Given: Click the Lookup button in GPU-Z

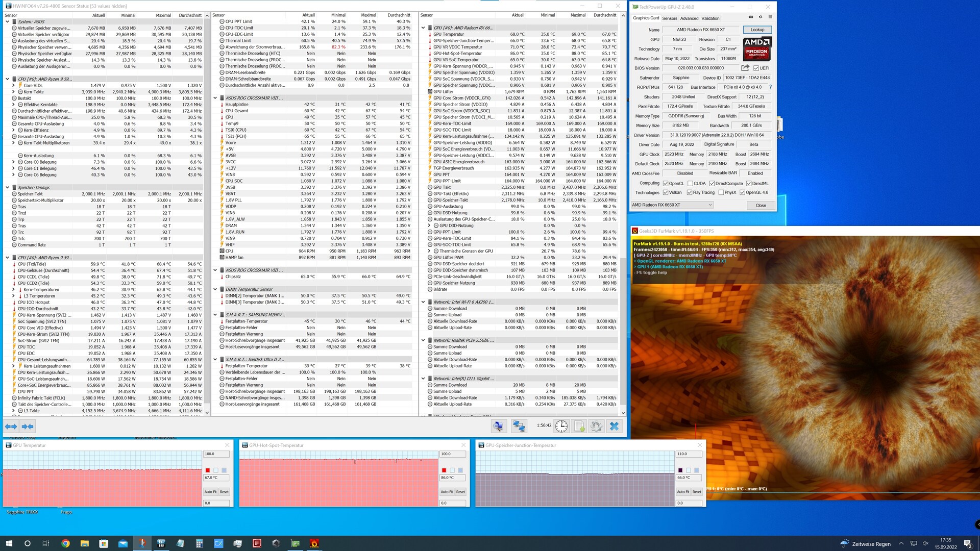Looking at the screenshot, I should (x=757, y=30).
